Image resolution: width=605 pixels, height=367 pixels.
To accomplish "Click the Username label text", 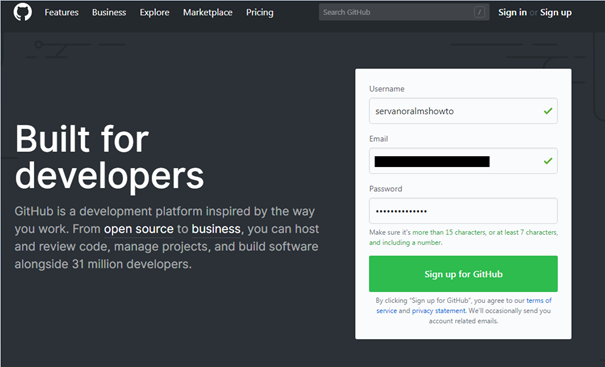I will coord(387,89).
